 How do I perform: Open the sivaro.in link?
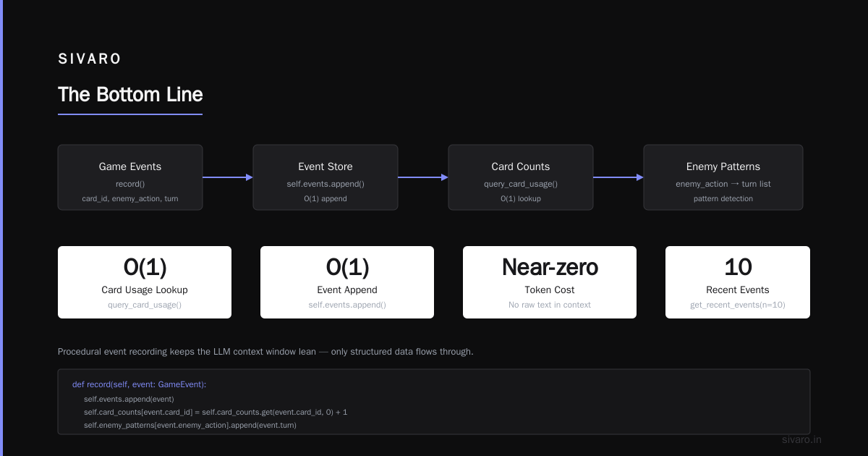(802, 439)
